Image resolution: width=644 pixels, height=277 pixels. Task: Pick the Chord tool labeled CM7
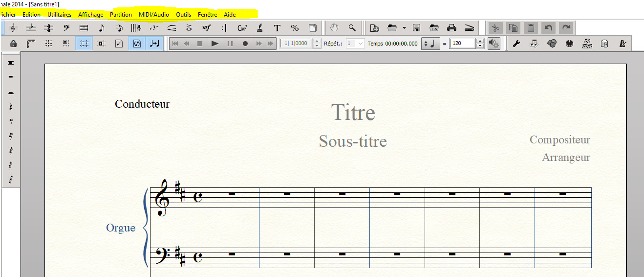tap(242, 28)
